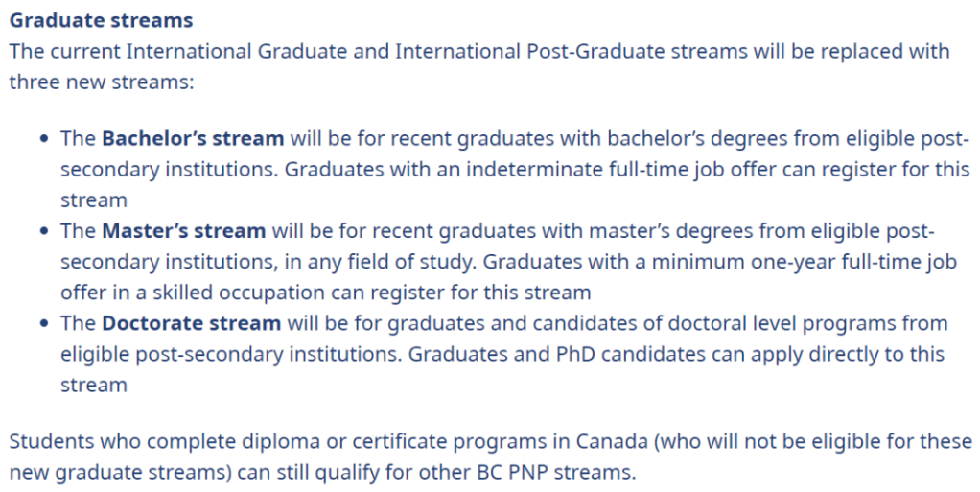Click the bullet dot before Bachelor's stream

pyautogui.click(x=44, y=139)
